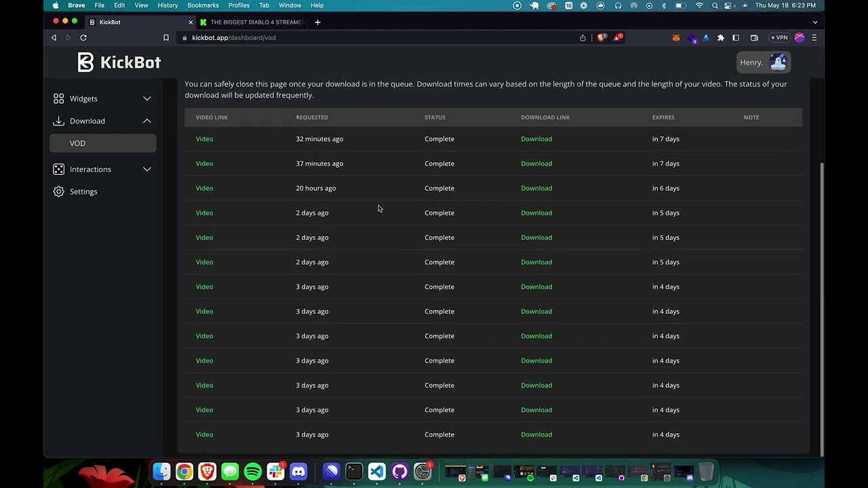The height and width of the screenshot is (488, 868).
Task: Click the Brave Shields lion icon
Action: coord(601,38)
